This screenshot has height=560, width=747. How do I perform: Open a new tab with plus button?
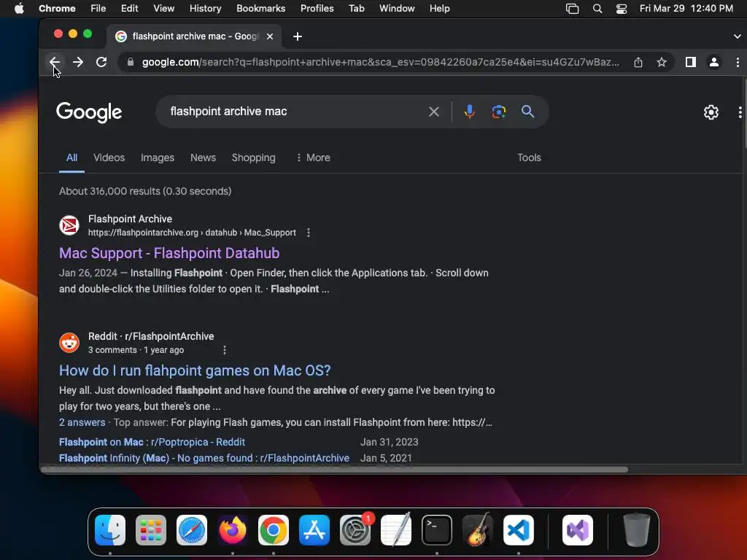(x=298, y=36)
